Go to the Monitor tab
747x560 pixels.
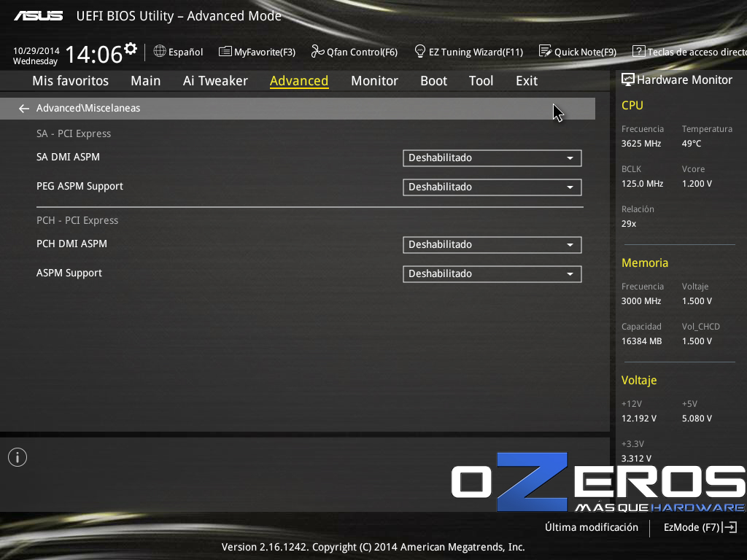click(374, 81)
